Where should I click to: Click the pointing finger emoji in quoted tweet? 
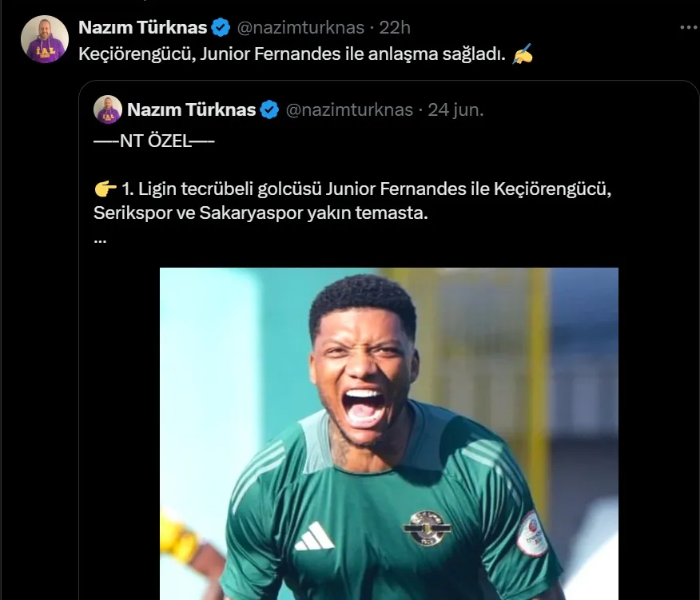click(x=105, y=190)
